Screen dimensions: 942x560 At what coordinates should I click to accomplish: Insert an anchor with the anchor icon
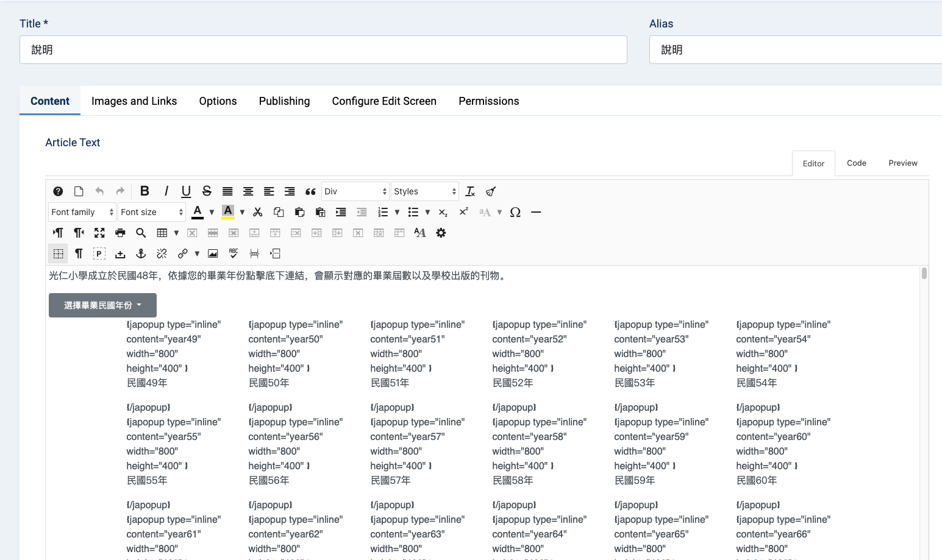[141, 253]
